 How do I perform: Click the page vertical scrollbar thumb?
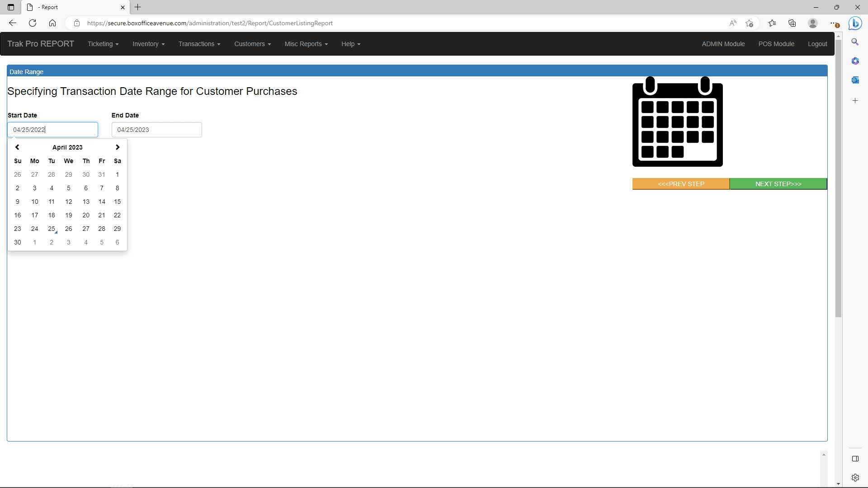(838, 178)
